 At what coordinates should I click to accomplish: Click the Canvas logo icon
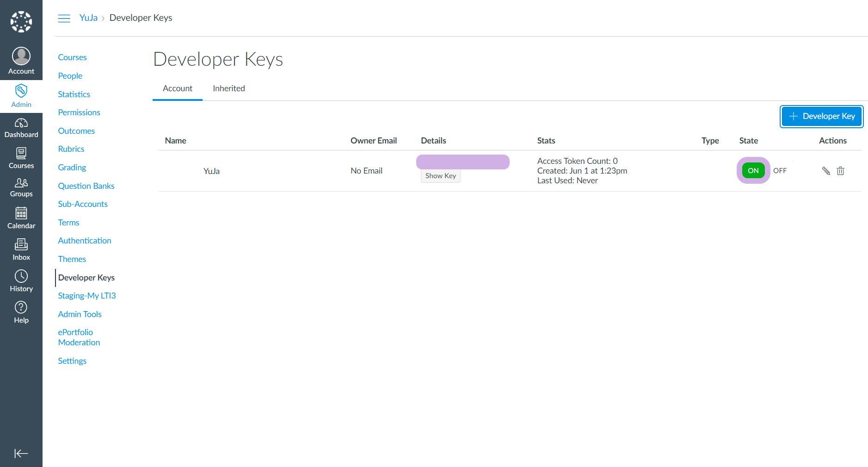(x=21, y=21)
